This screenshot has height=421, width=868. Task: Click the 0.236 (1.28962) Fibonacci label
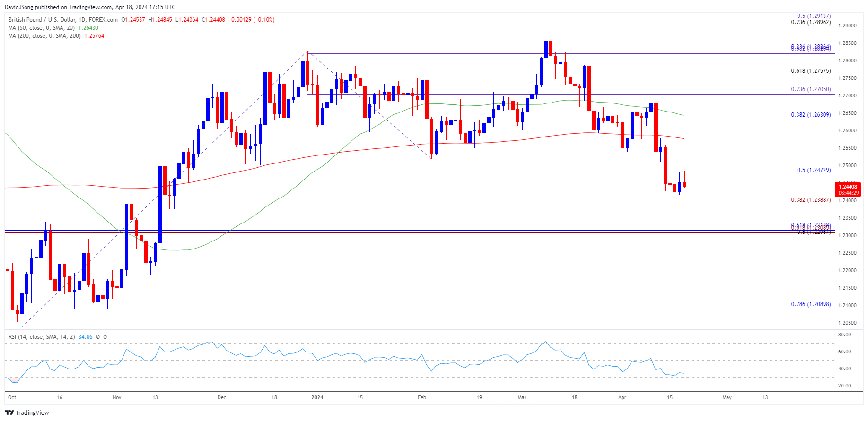pyautogui.click(x=811, y=22)
